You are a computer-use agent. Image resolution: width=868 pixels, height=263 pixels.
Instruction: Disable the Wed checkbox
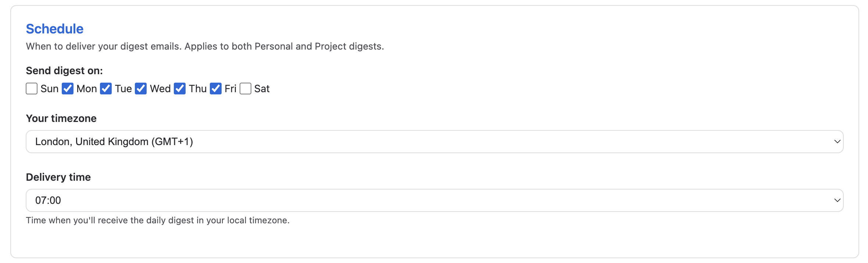pos(141,89)
